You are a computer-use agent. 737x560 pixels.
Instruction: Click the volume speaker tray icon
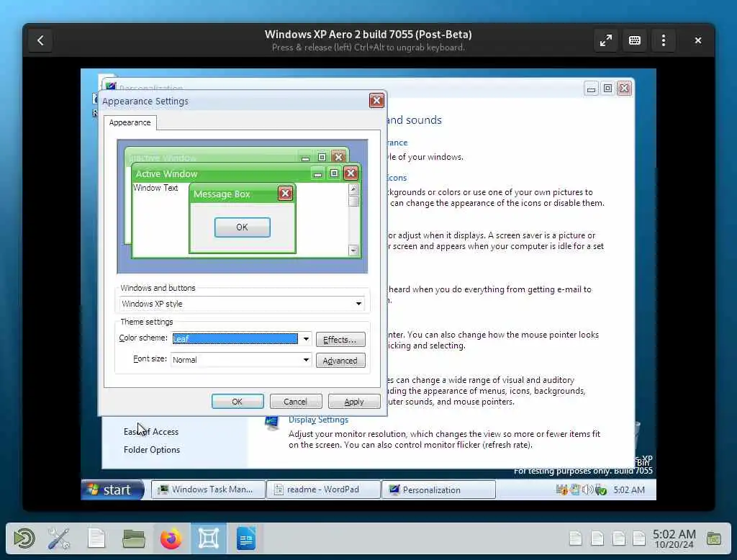[587, 490]
